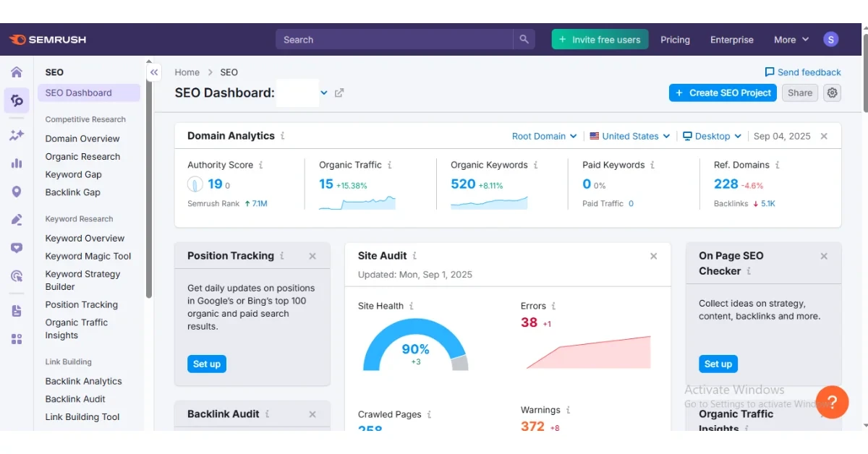Set up Position Tracking
The image size is (868, 454).
(207, 364)
